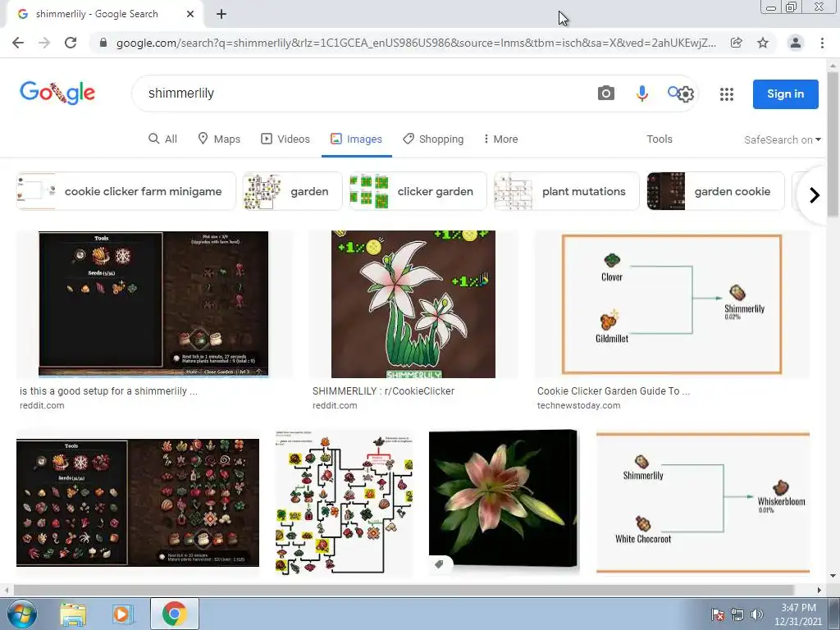Open 'Cookie Clicker Garden Guide To' link
Image resolution: width=840 pixels, height=630 pixels.
(x=614, y=391)
